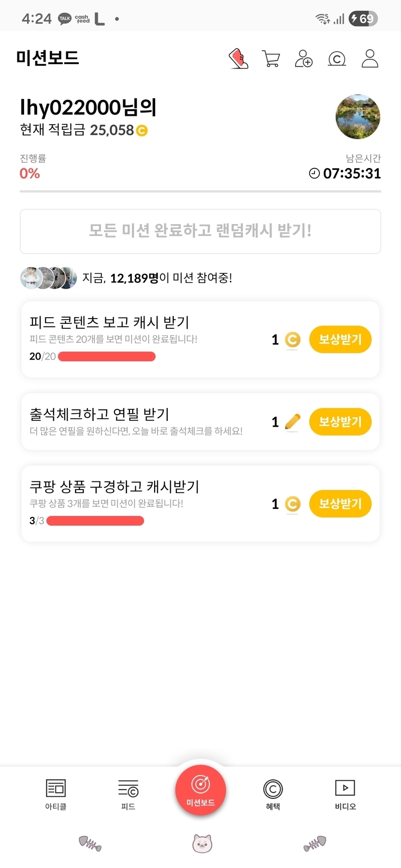This screenshot has width=401, height=868.
Task: Tap the red sneaker icon in header
Action: [238, 59]
